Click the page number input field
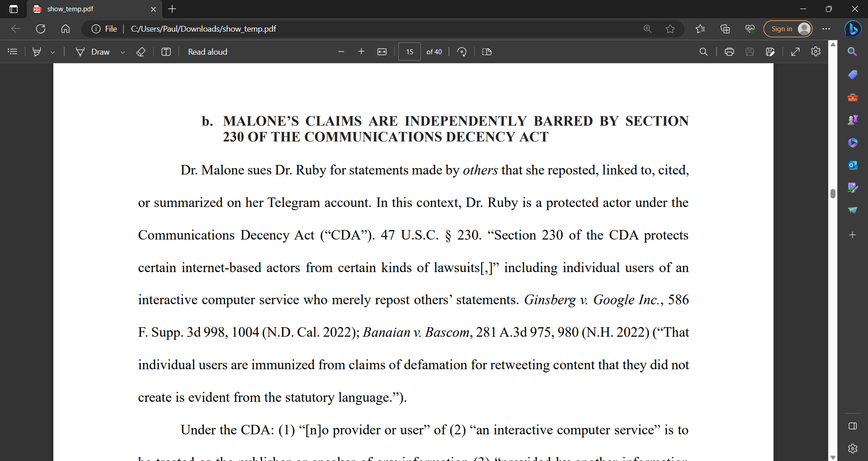Viewport: 868px width, 461px height. [x=410, y=52]
